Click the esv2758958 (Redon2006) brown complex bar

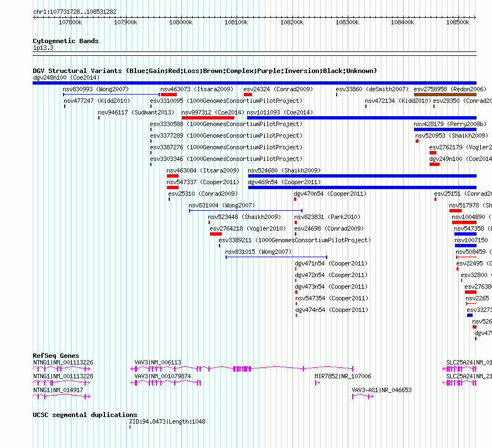tap(445, 95)
